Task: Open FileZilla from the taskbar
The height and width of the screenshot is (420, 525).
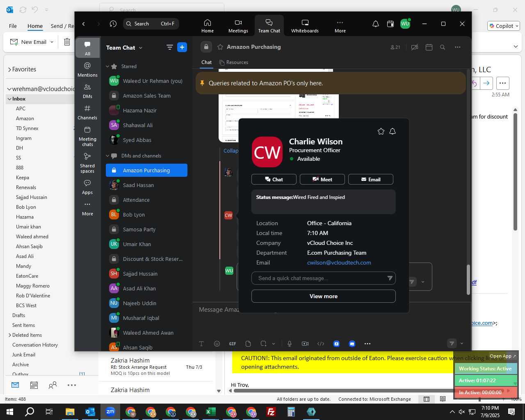Action: click(x=271, y=412)
